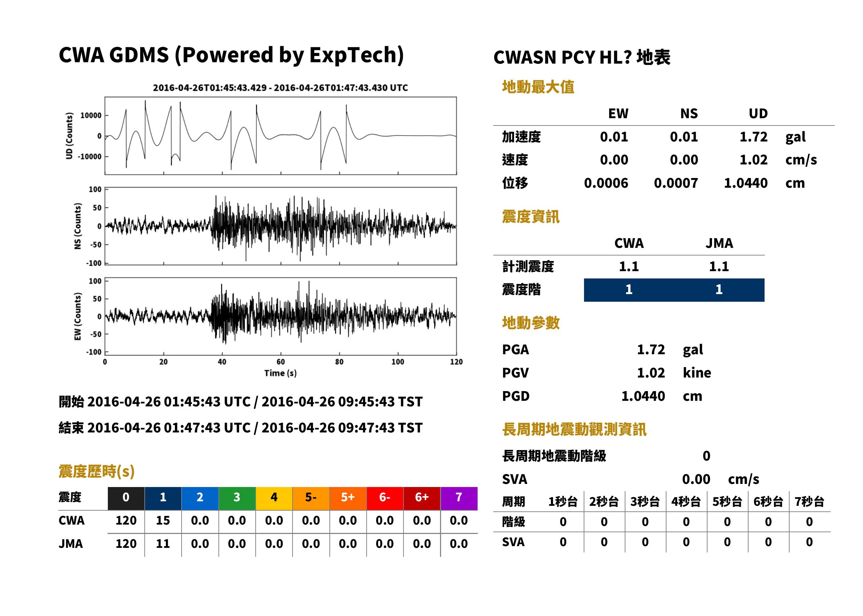Select the 地動最大值 section heading
Viewport: 863px width, 616px height.
[538, 87]
